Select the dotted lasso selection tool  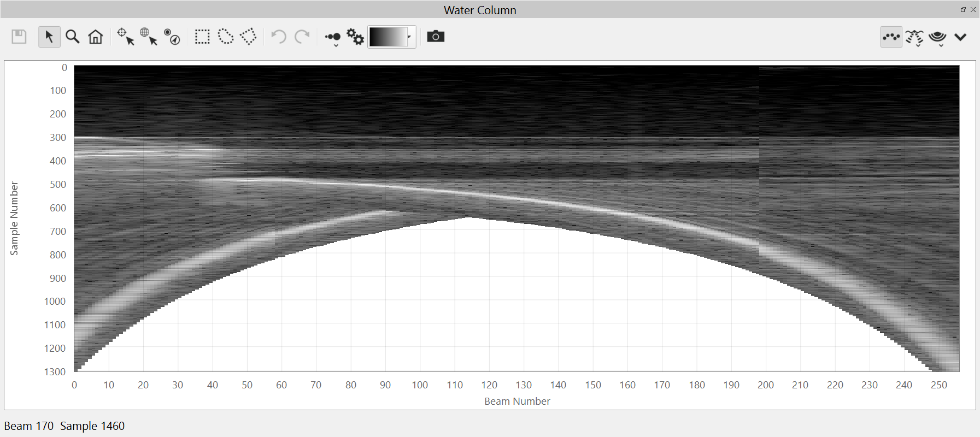(x=226, y=37)
